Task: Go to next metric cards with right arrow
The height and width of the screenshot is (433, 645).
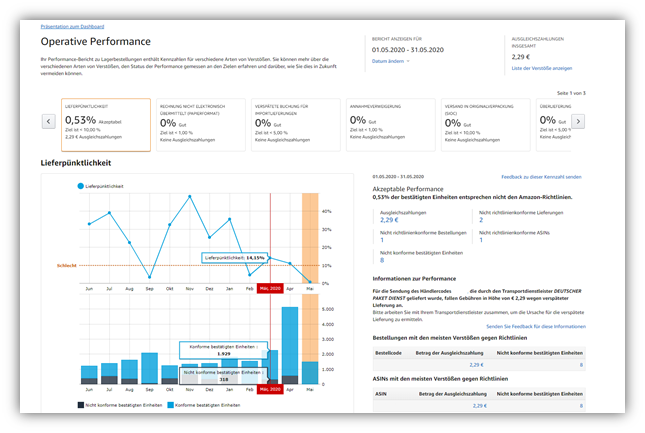Action: point(578,121)
